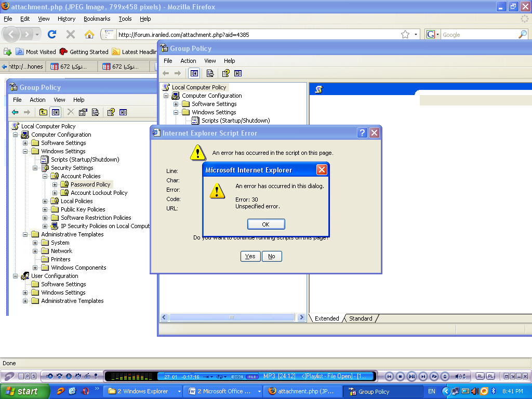The width and height of the screenshot is (532, 399).
Task: Open Firefox History menu
Action: [x=66, y=19]
